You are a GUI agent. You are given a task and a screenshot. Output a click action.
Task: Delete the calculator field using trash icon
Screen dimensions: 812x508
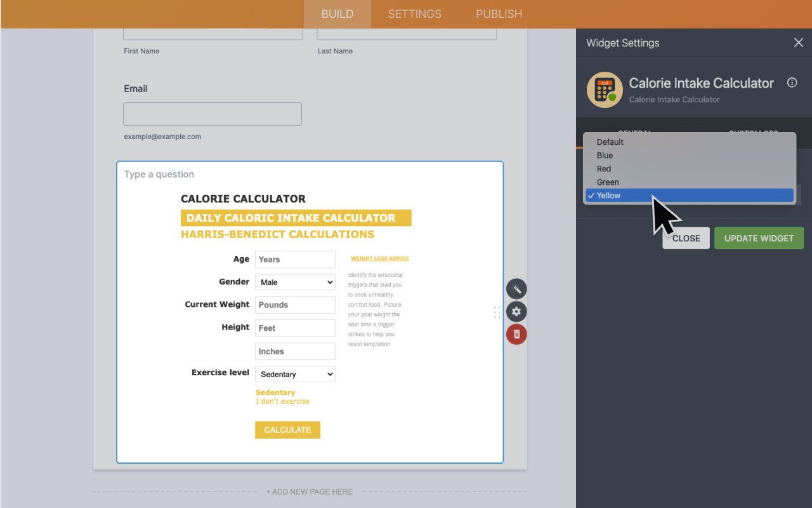coord(516,334)
